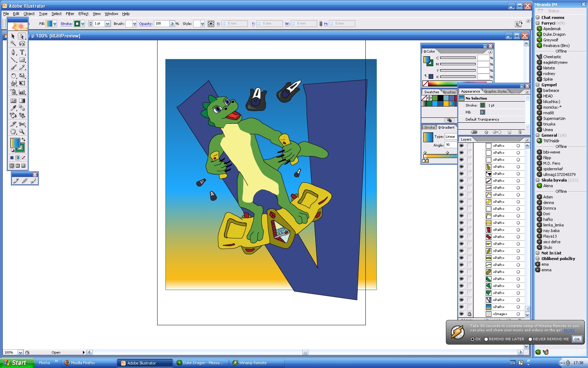This screenshot has height=368, width=588.
Task: Switch to the Graphic Styles tab
Action: tap(495, 91)
